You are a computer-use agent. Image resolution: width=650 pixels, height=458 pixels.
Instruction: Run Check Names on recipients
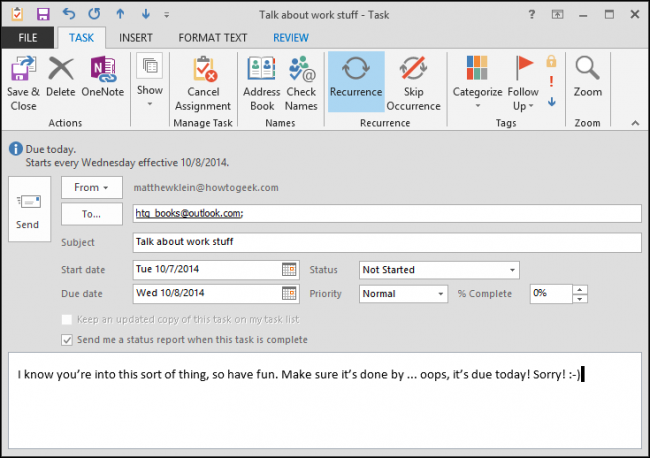pos(301,83)
